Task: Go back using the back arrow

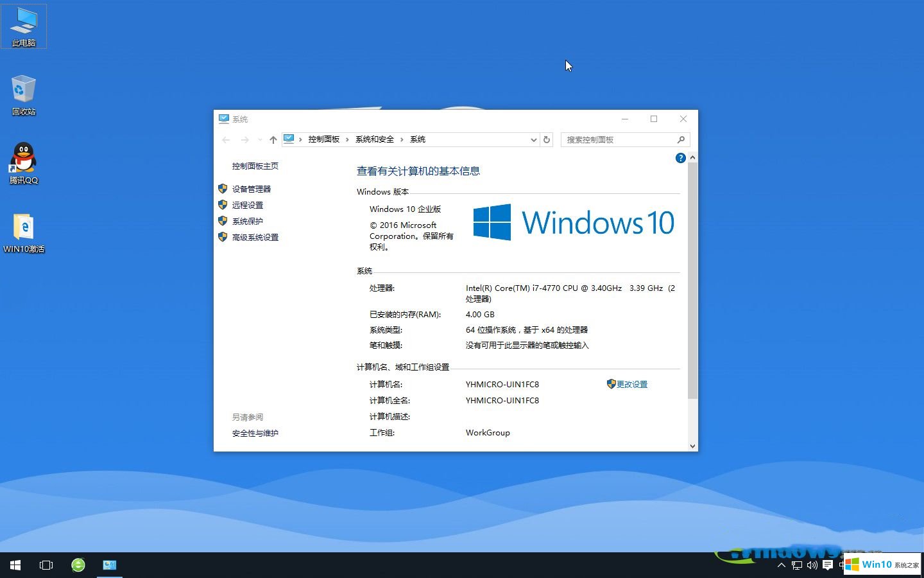Action: tap(226, 139)
